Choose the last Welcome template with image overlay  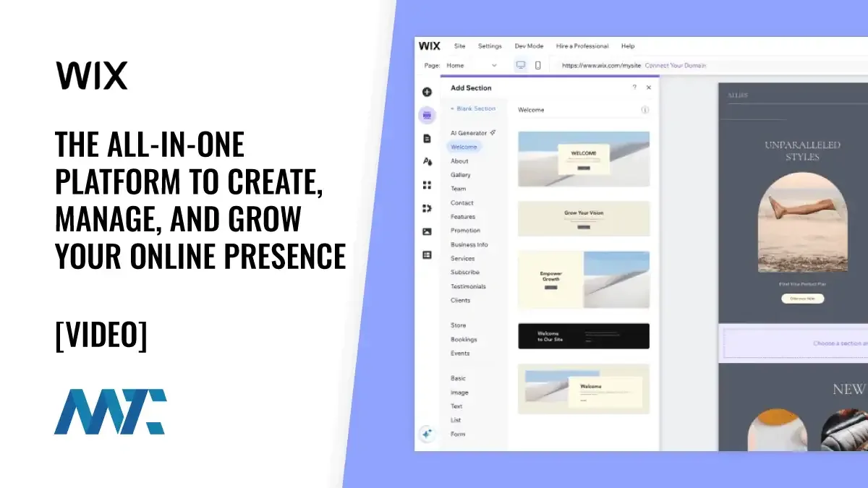[x=584, y=389]
